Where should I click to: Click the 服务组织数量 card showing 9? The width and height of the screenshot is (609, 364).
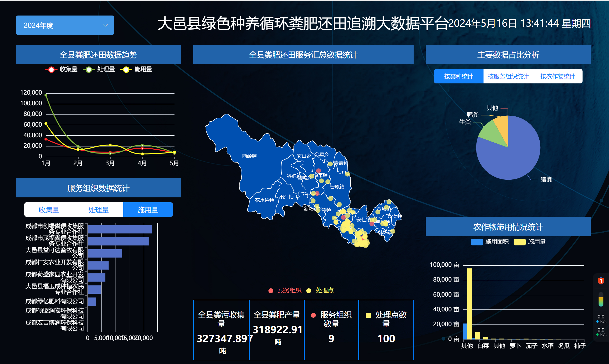[331, 330]
